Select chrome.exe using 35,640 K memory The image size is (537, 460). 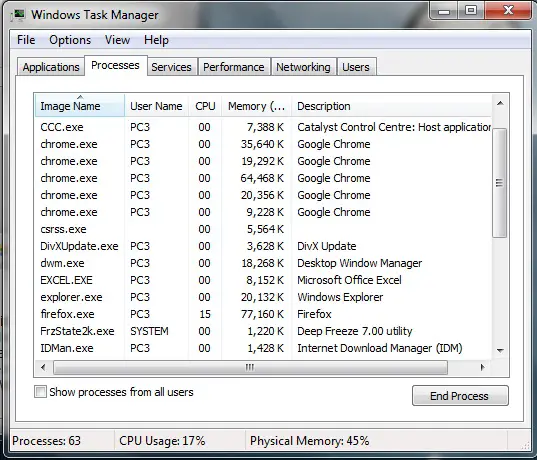click(x=263, y=144)
